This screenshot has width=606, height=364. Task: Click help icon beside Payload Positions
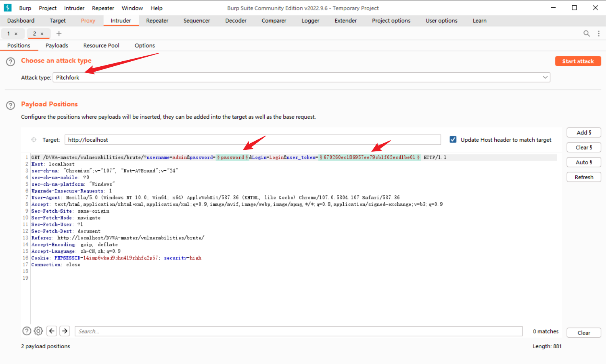tap(11, 105)
